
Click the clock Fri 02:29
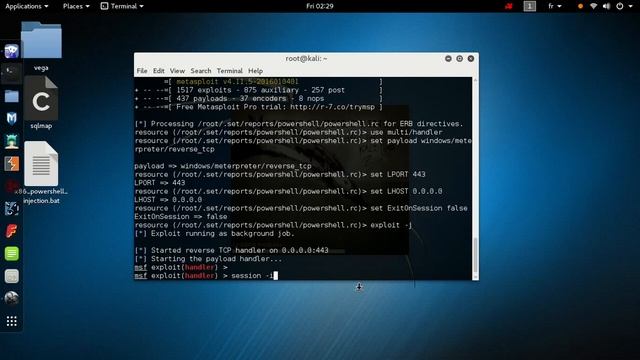320,6
